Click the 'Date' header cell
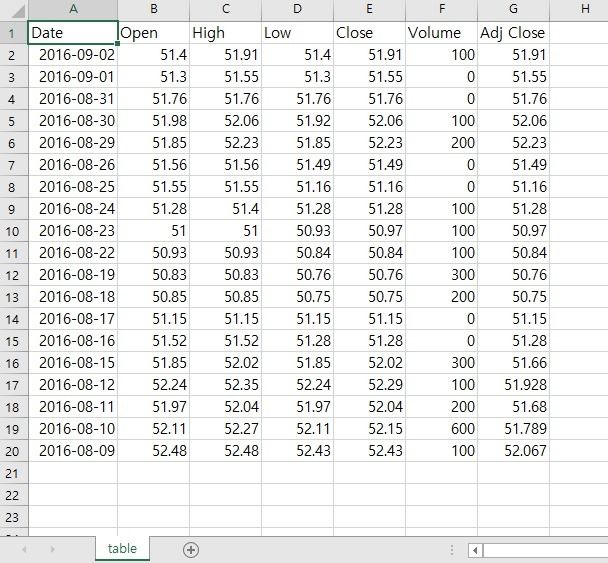The width and height of the screenshot is (608, 563). tap(73, 33)
